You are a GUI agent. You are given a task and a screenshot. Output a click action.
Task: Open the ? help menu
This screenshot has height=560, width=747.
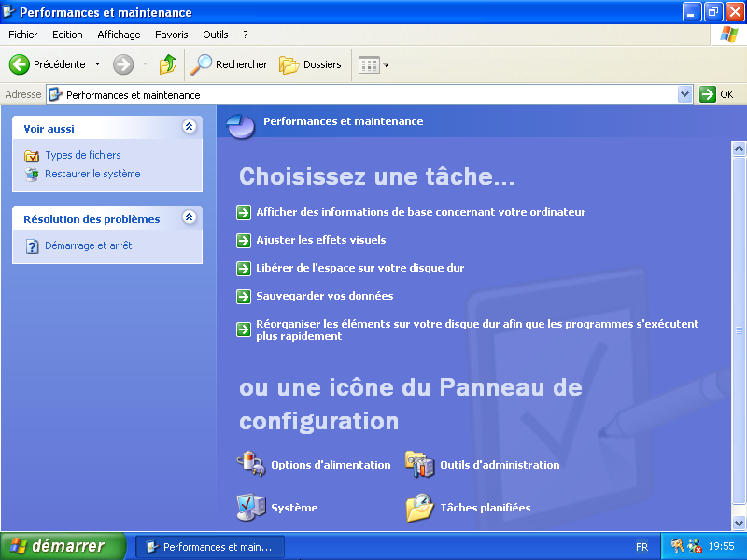coord(246,35)
